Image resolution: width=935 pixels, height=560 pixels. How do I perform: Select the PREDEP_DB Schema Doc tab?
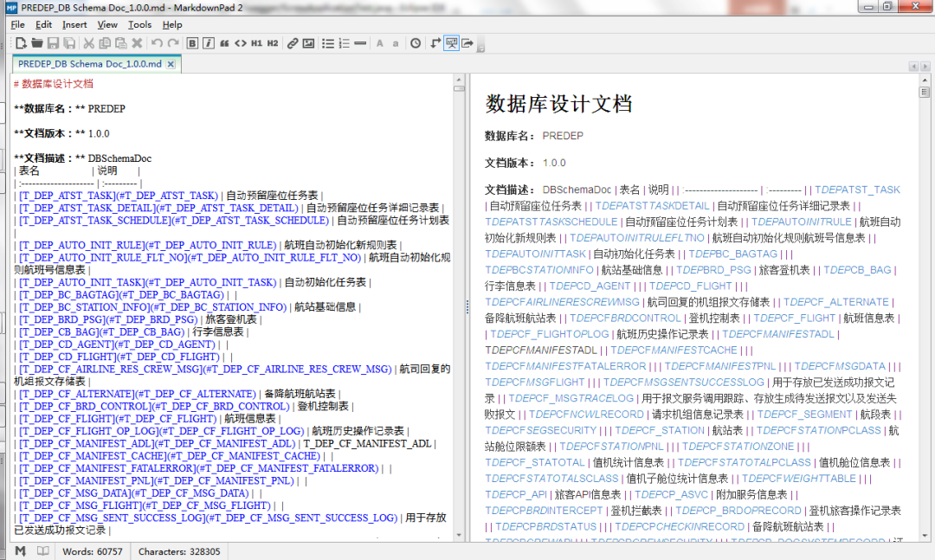click(x=90, y=63)
